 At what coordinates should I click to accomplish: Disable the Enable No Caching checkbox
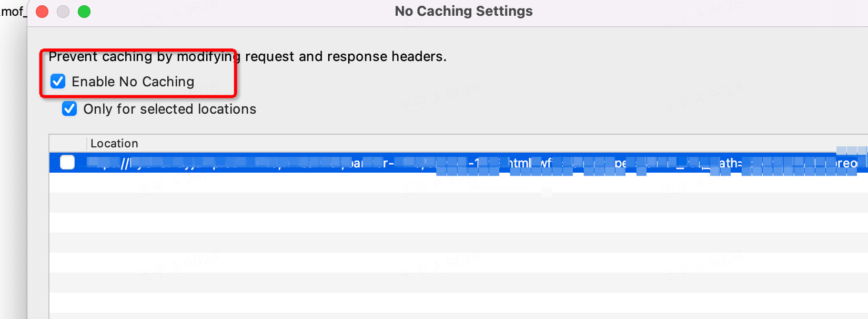[x=58, y=82]
